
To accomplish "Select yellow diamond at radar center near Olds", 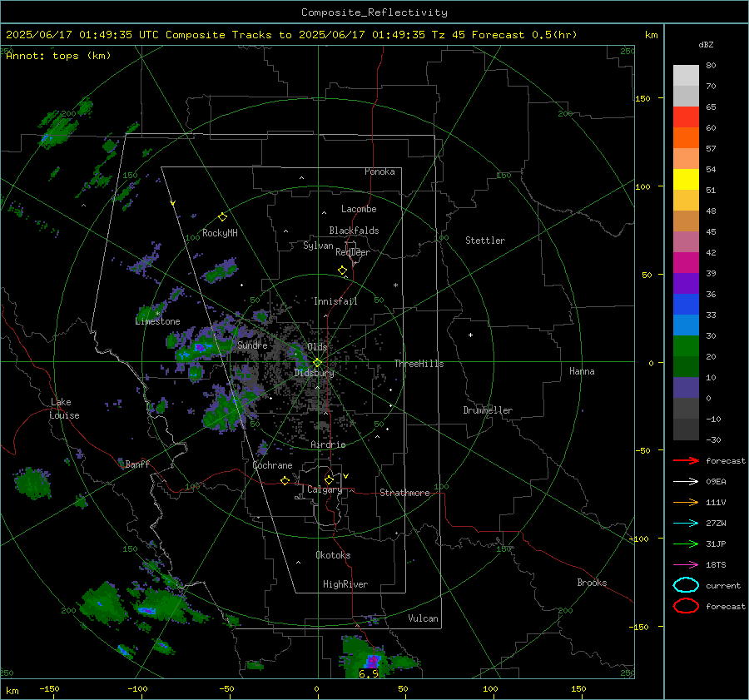I will click(x=317, y=363).
